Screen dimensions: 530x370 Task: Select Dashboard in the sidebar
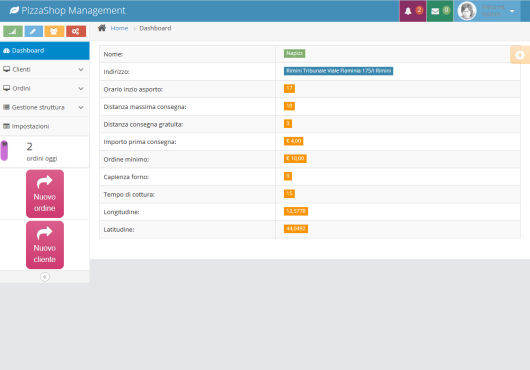click(45, 51)
